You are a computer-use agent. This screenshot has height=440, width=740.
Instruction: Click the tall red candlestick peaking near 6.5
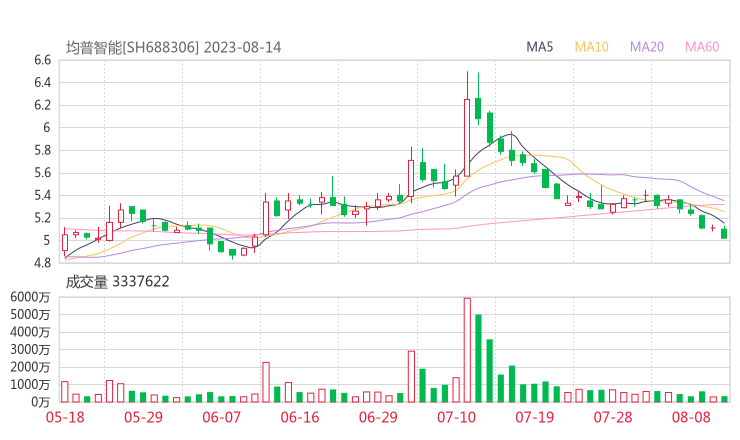(467, 124)
